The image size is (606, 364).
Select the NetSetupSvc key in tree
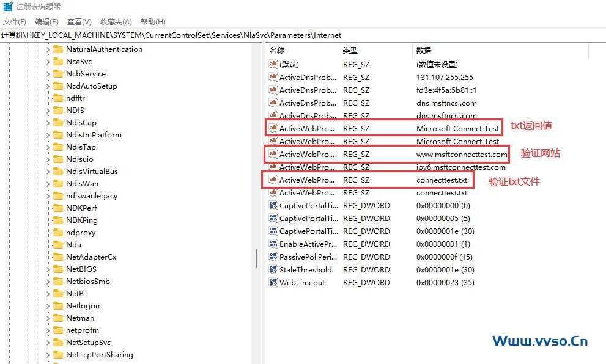(88, 343)
